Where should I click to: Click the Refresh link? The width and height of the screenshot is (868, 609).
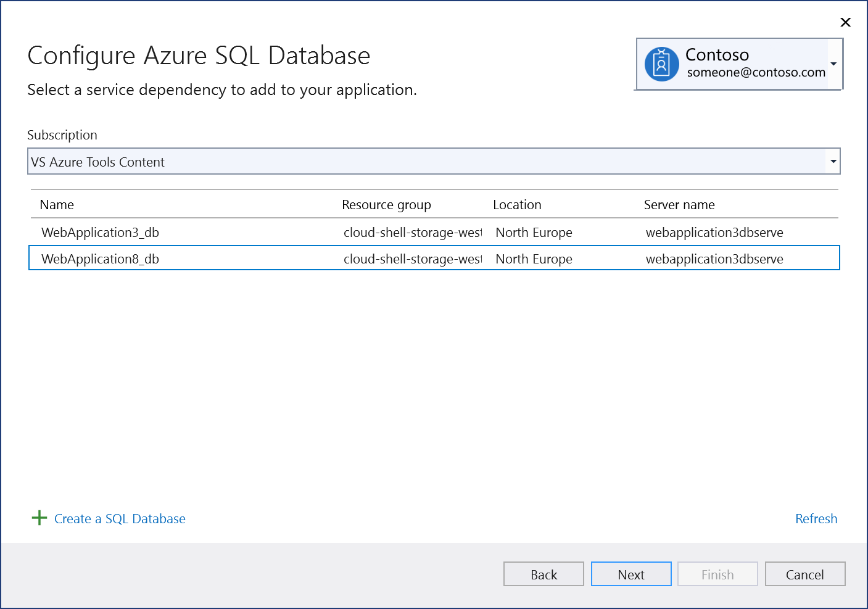click(x=816, y=518)
